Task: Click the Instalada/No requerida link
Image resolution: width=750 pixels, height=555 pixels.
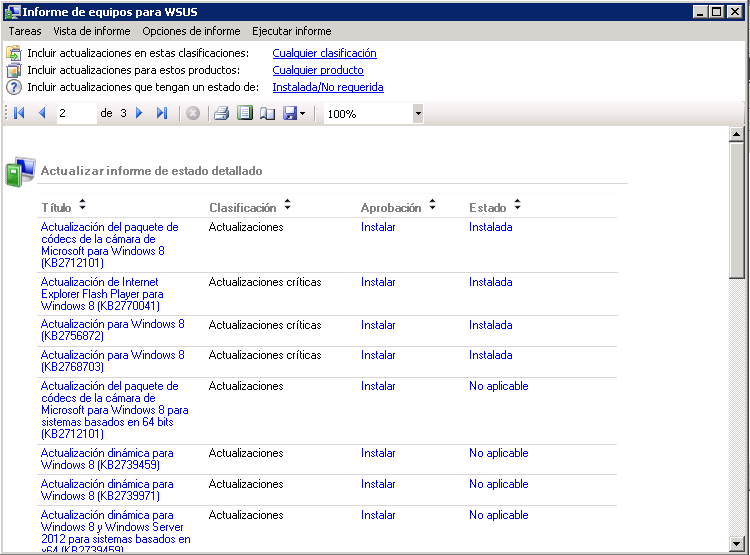Action: [328, 87]
